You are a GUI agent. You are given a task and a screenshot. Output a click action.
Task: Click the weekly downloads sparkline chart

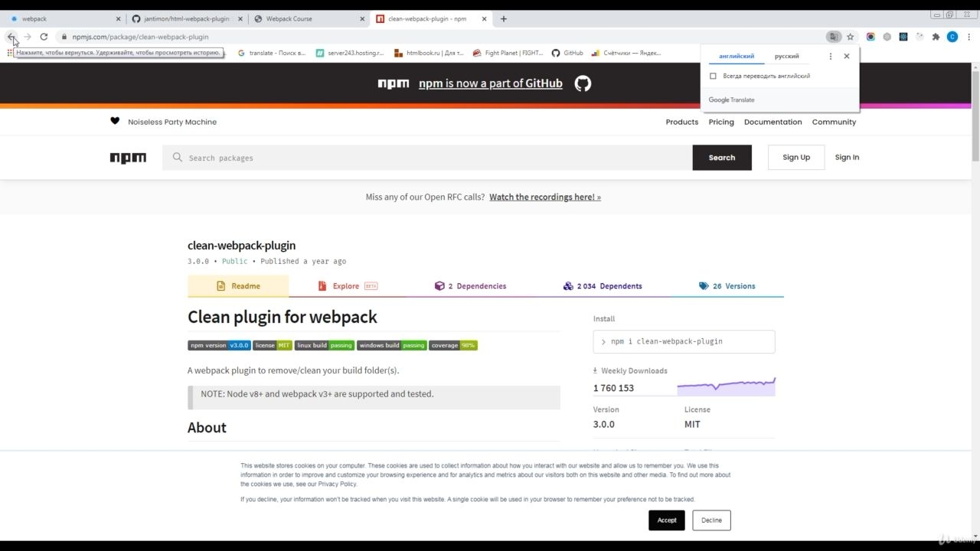(x=726, y=386)
